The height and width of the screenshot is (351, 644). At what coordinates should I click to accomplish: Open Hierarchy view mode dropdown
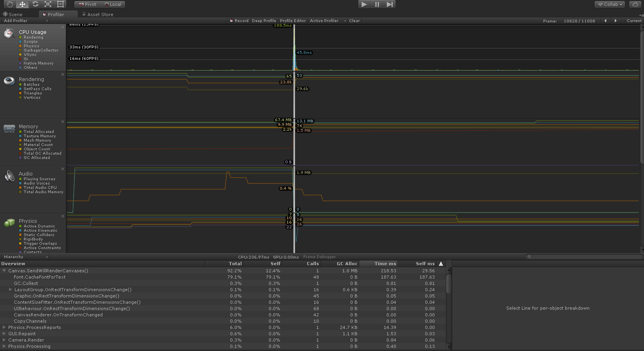point(26,257)
